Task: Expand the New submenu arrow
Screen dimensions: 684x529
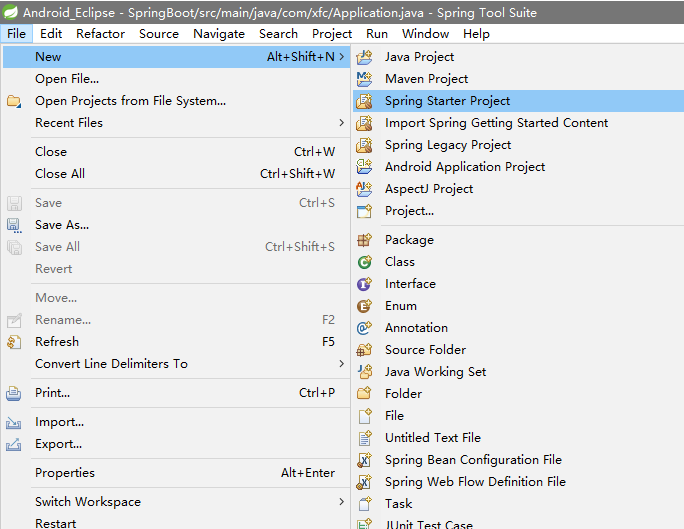Action: click(342, 57)
